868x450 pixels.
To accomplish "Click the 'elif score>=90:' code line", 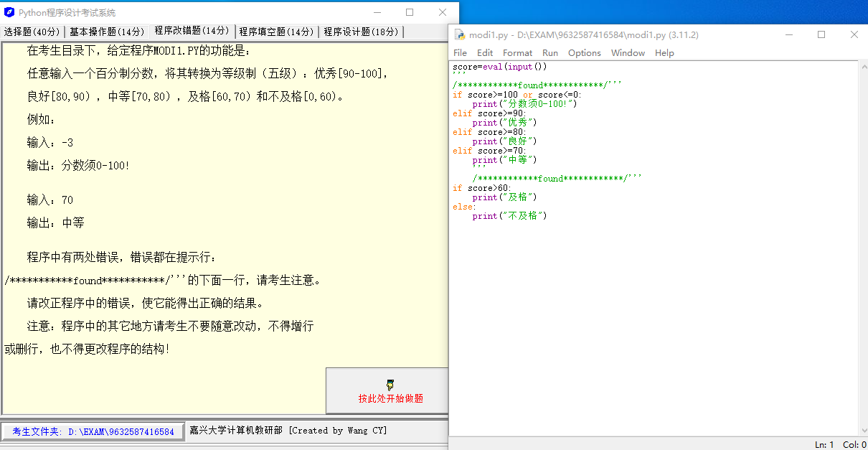I will [x=489, y=113].
